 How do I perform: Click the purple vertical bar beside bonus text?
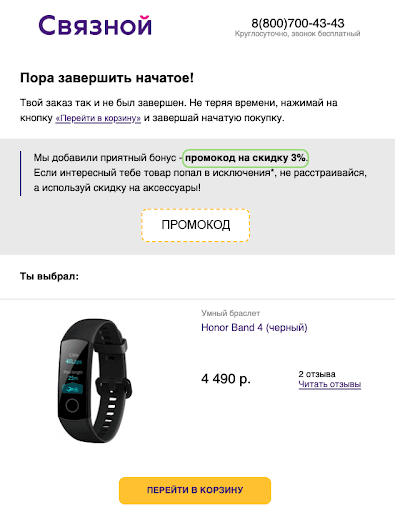pyautogui.click(x=21, y=173)
